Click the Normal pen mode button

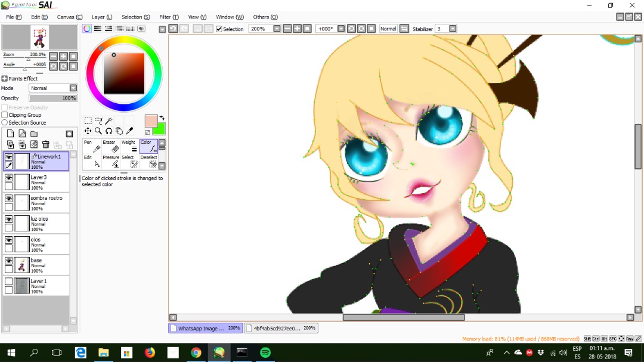point(388,29)
